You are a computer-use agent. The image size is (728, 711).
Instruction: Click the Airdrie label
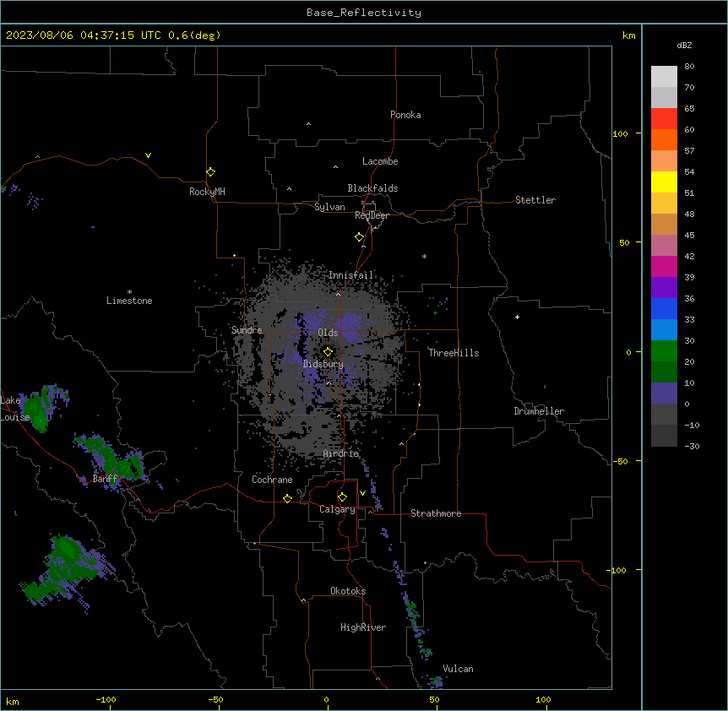pyautogui.click(x=341, y=453)
